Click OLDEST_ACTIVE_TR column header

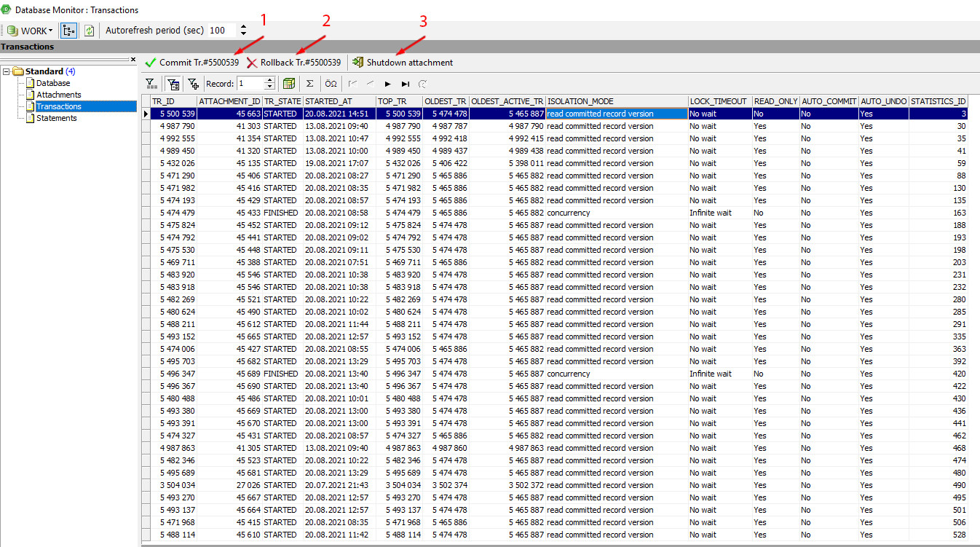pos(507,101)
